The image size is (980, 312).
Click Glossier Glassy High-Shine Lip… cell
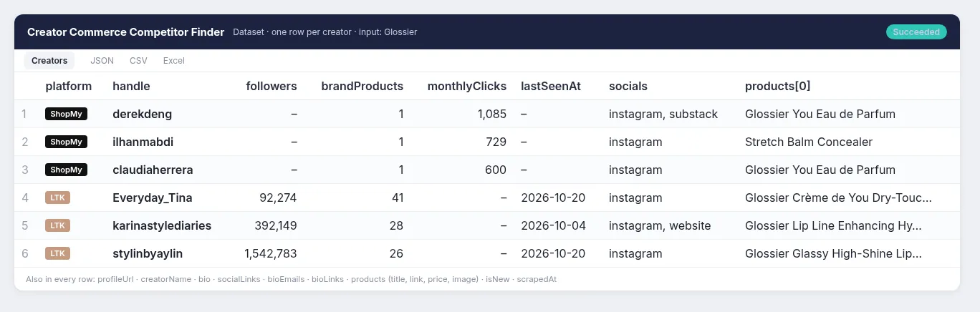[x=834, y=253]
